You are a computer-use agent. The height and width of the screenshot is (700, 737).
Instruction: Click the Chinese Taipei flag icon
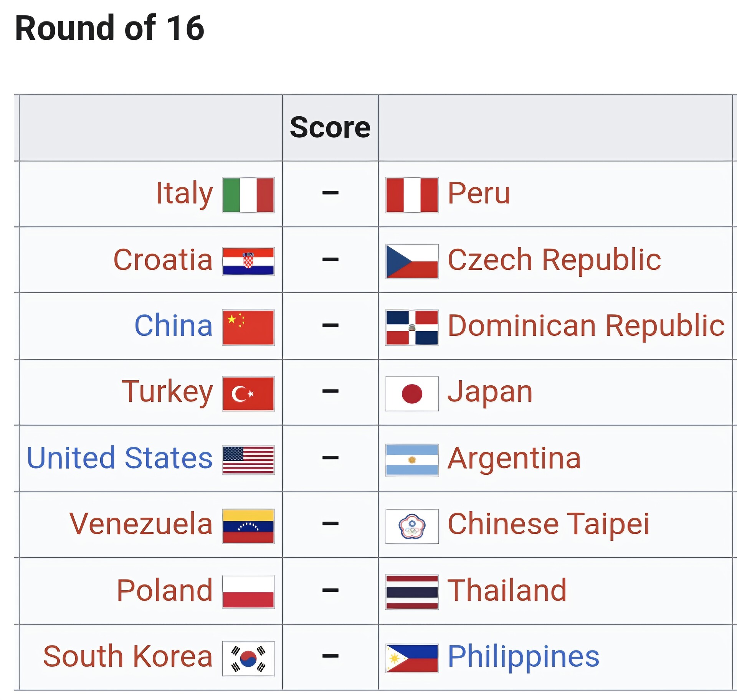pos(412,526)
